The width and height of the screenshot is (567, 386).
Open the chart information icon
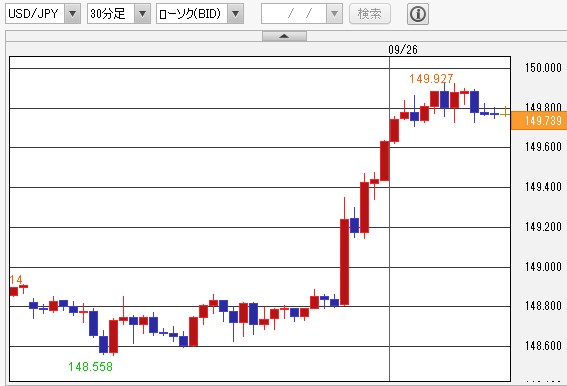(418, 14)
